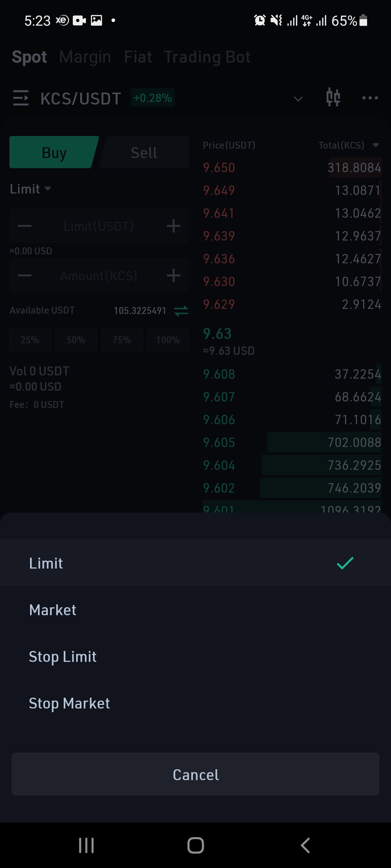Select the Limit order type option
The width and height of the screenshot is (391, 868).
tap(195, 563)
